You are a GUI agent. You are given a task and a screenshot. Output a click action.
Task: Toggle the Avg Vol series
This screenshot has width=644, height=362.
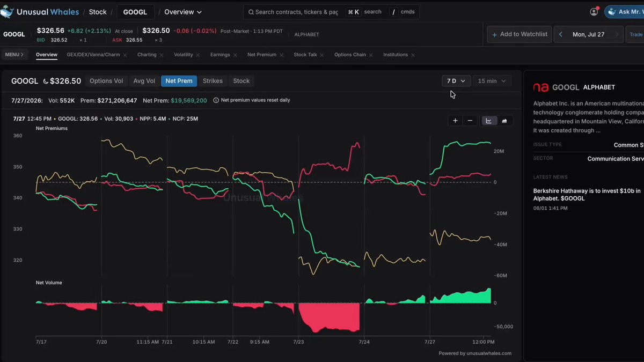[144, 81]
